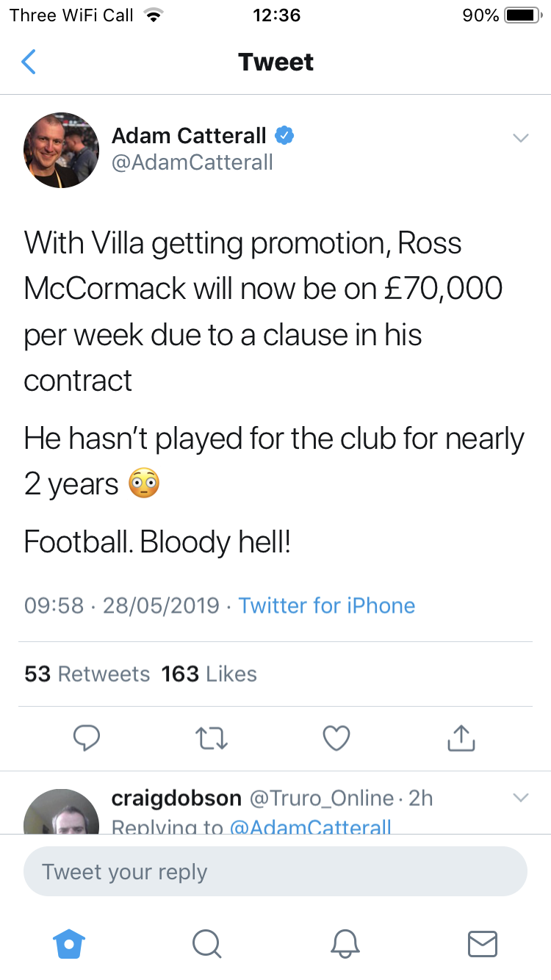Screen dimensions: 551x980
Task: Expand craigdobson reply options chevron
Action: pyautogui.click(x=520, y=798)
